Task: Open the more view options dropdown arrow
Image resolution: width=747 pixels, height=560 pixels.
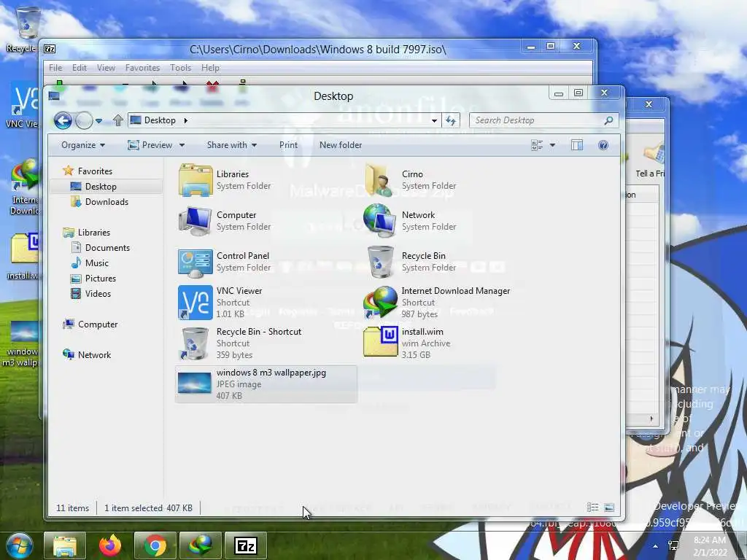Action: [x=553, y=145]
